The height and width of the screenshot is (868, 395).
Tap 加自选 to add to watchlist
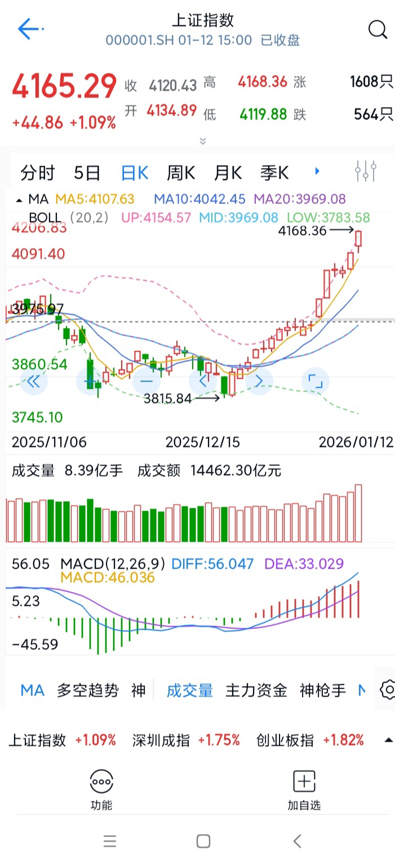[x=304, y=790]
